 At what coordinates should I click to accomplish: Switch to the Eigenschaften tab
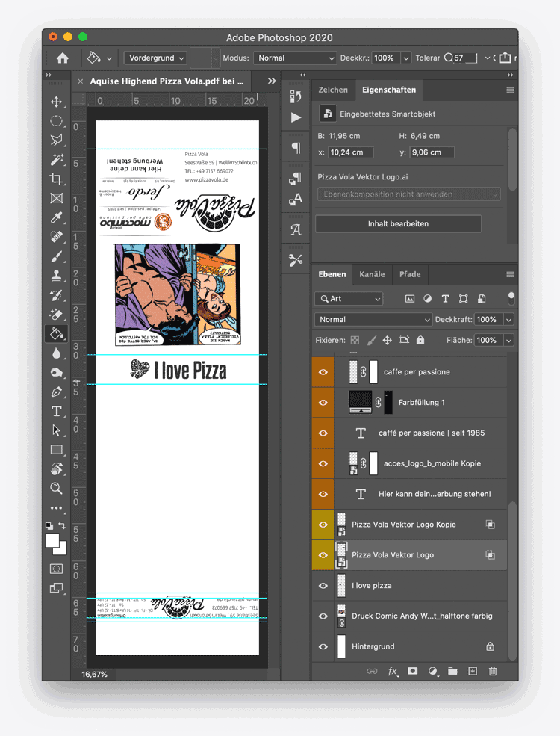(x=389, y=90)
